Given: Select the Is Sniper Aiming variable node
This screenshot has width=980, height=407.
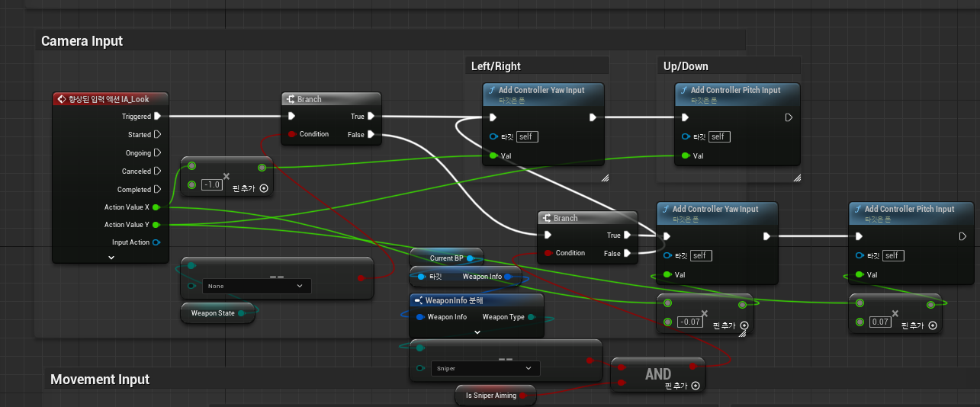Looking at the screenshot, I should point(496,395).
